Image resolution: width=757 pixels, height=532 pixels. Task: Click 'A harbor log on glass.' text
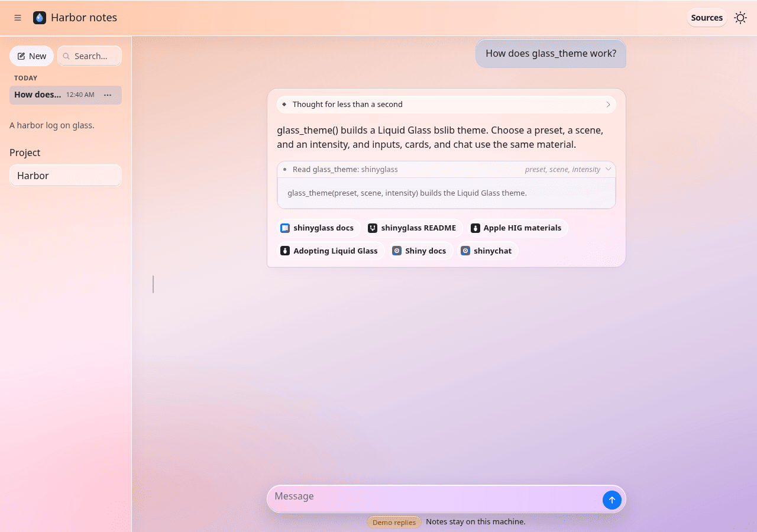coord(52,125)
